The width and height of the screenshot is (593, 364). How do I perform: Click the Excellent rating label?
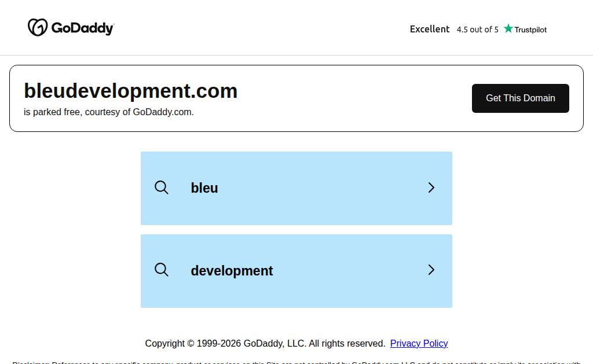pyautogui.click(x=430, y=29)
